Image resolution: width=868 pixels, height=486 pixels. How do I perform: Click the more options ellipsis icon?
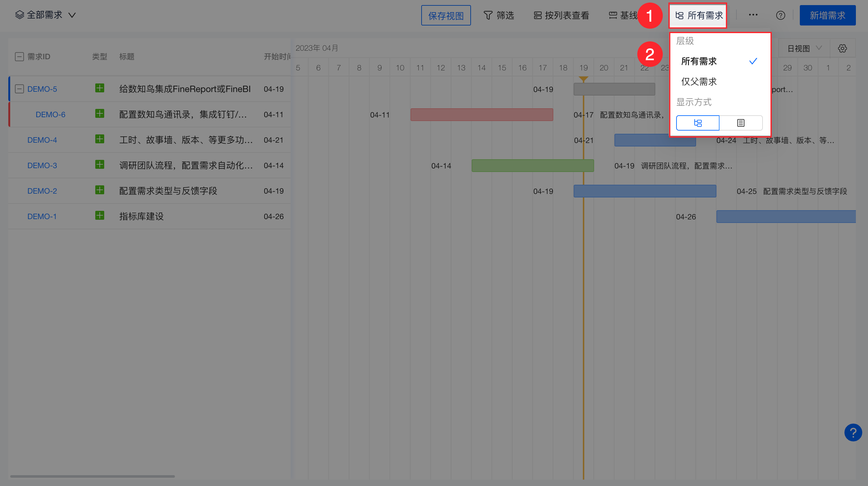tap(753, 15)
